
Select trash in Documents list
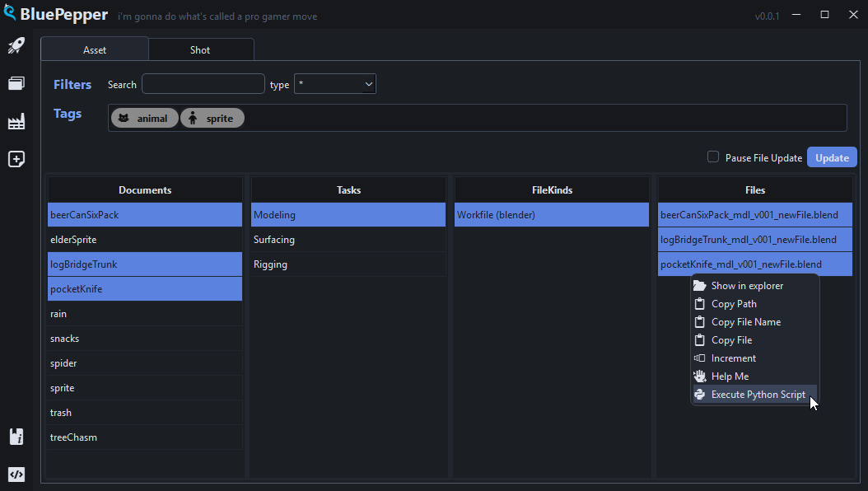[x=145, y=413]
